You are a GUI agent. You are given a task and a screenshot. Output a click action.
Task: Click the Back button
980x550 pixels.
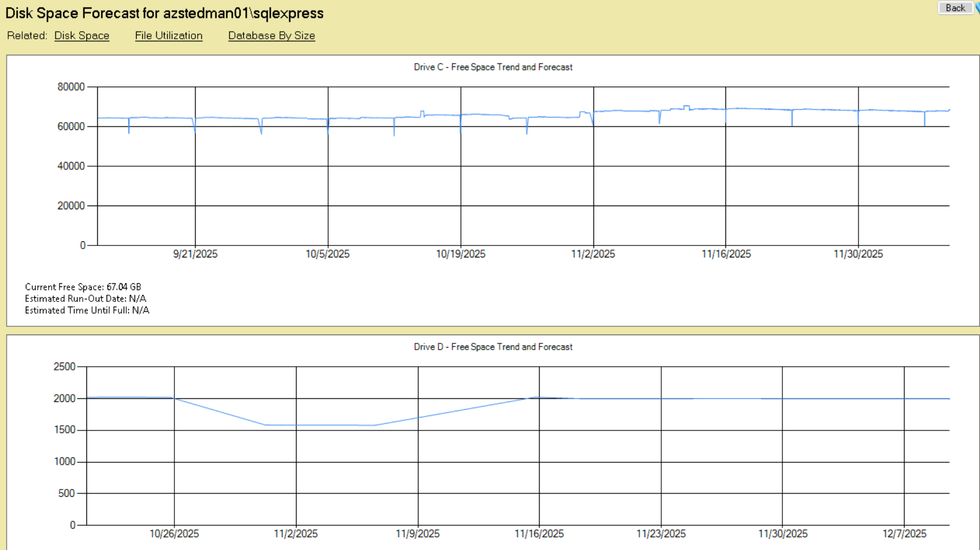pyautogui.click(x=955, y=8)
